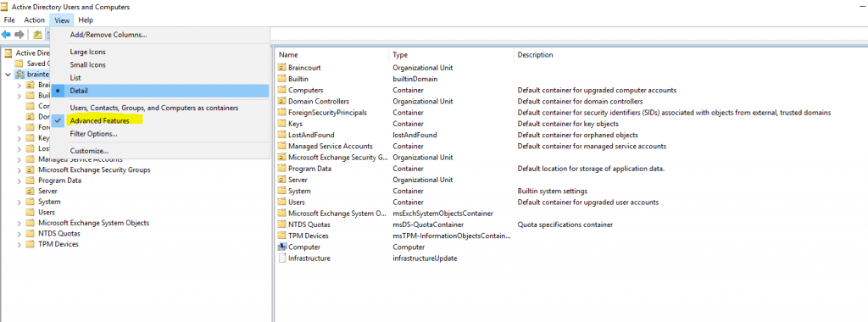Enable Users, Contacts, Groups, and Computers as containers
This screenshot has width=868, height=322.
tap(159, 108)
